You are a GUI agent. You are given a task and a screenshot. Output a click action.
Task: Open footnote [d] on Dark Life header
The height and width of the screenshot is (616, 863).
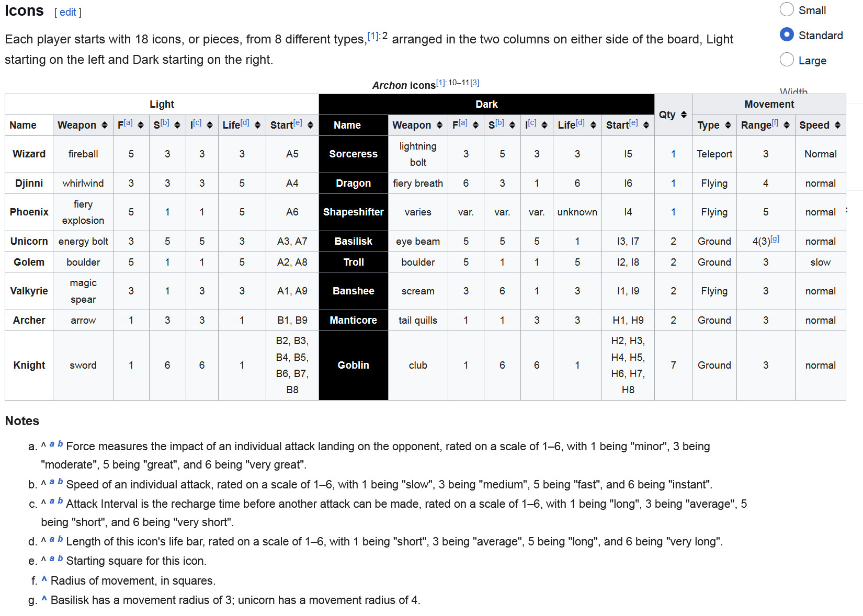pyautogui.click(x=580, y=122)
